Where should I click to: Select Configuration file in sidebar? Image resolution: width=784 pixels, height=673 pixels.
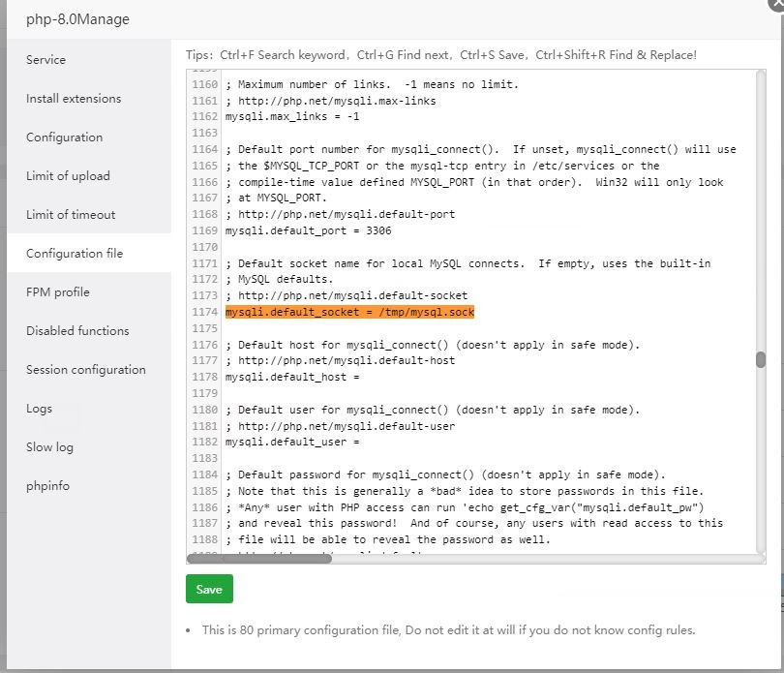click(75, 254)
